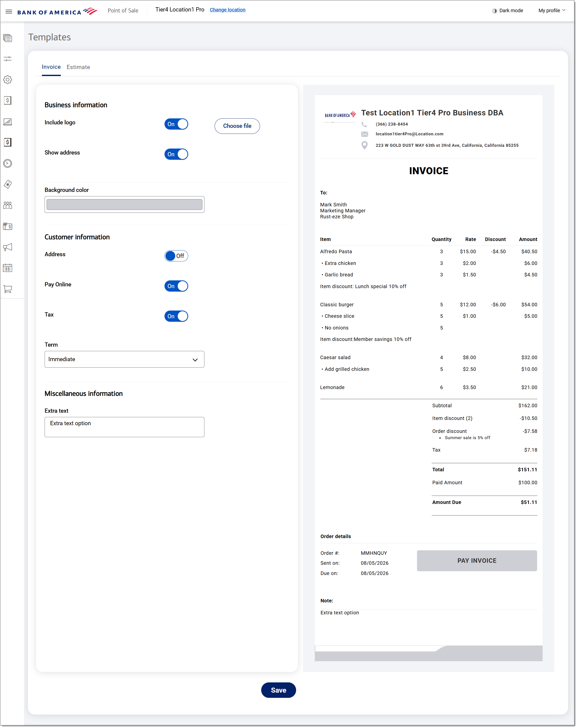Viewport: 577px width, 728px height.
Task: Enable Dark mode
Action: tap(507, 11)
